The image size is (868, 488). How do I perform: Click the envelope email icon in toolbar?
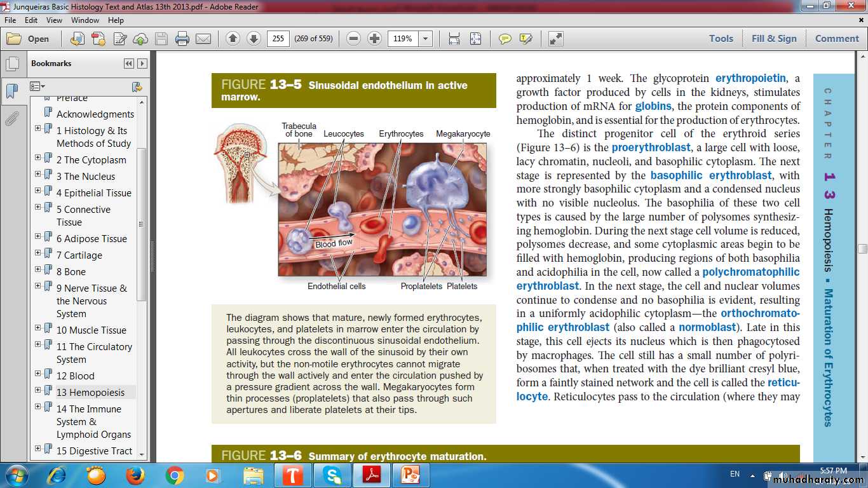click(x=203, y=39)
